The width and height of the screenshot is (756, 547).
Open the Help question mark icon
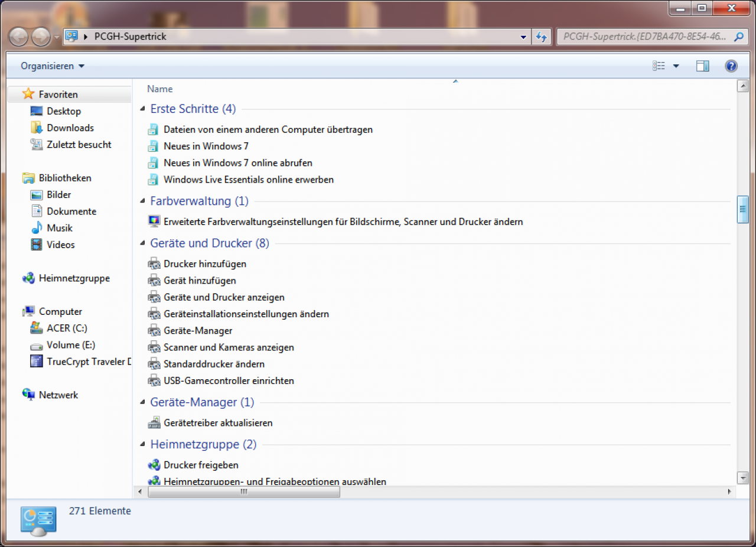[731, 66]
